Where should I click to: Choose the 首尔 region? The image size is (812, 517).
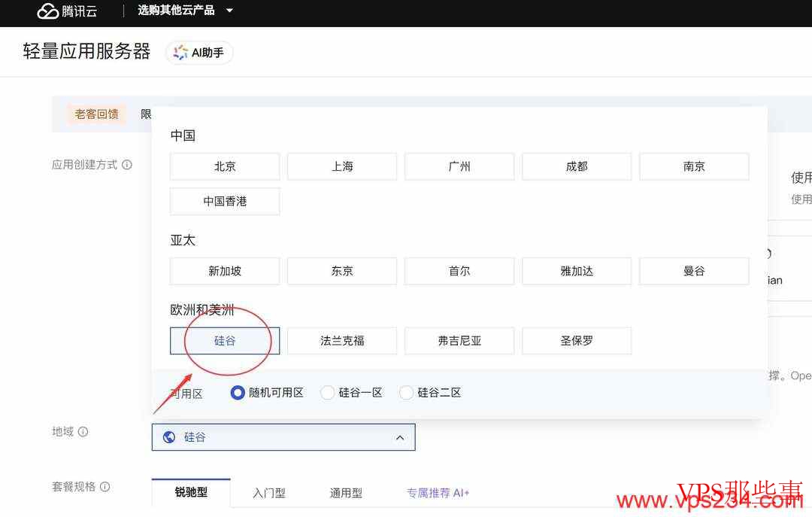pyautogui.click(x=459, y=271)
